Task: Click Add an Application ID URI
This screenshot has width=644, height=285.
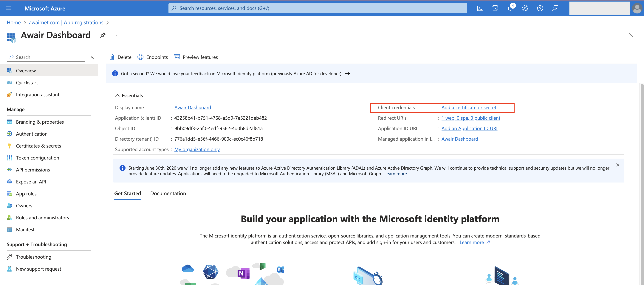Action: pyautogui.click(x=469, y=129)
